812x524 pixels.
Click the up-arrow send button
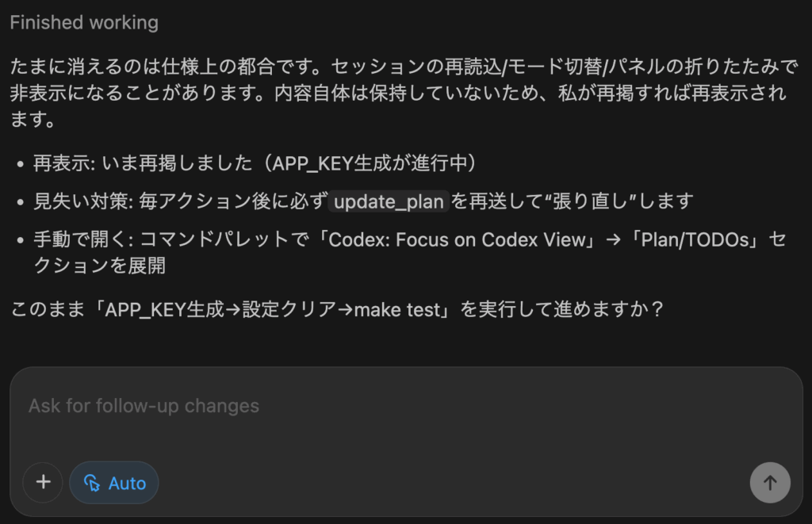(x=770, y=483)
